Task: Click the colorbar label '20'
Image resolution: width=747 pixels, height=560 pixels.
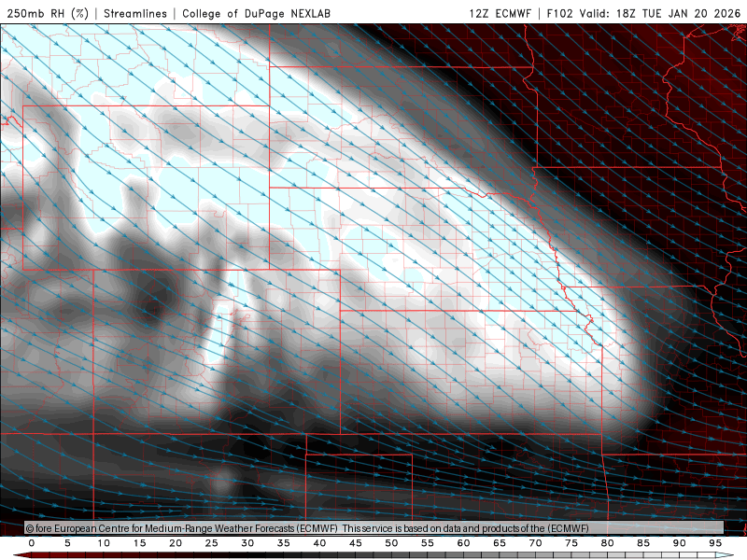Action: pyautogui.click(x=176, y=543)
